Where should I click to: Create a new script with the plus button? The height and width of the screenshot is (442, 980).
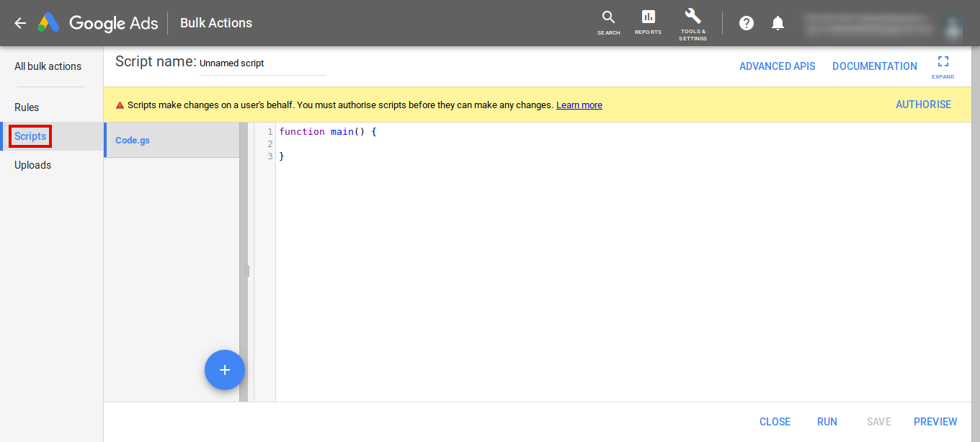[224, 370]
